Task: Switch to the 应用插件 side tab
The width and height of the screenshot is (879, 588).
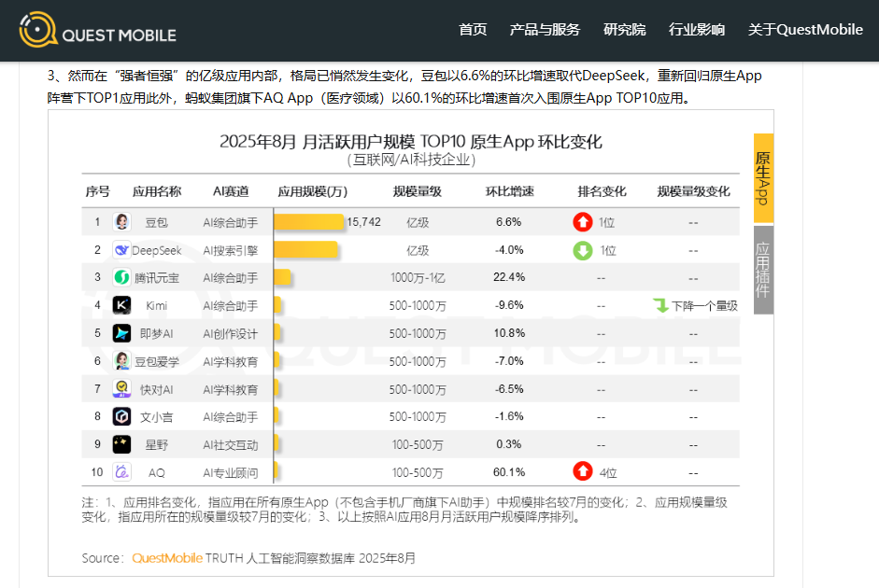Action: click(763, 270)
